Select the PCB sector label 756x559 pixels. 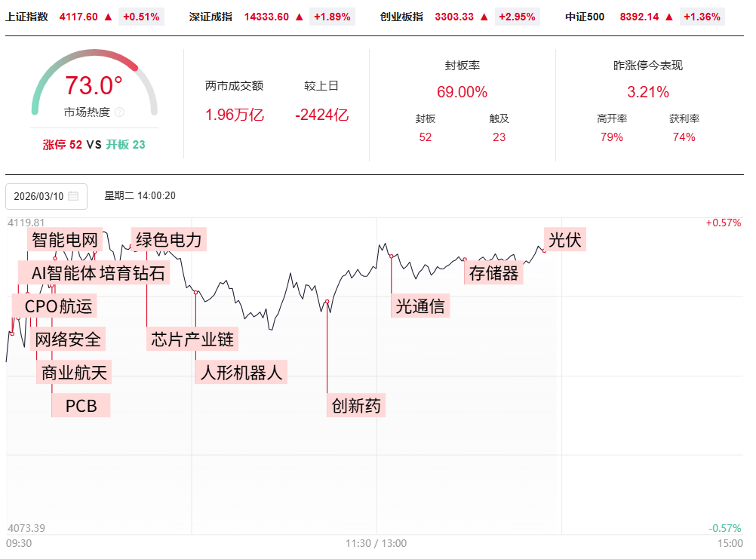(x=81, y=406)
